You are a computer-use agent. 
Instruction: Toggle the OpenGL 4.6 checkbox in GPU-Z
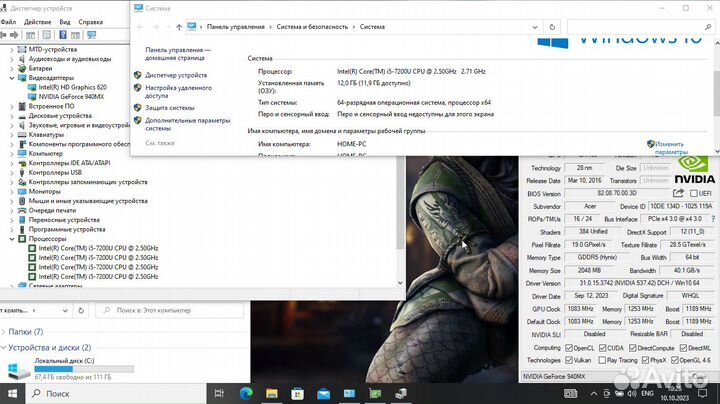[675, 360]
